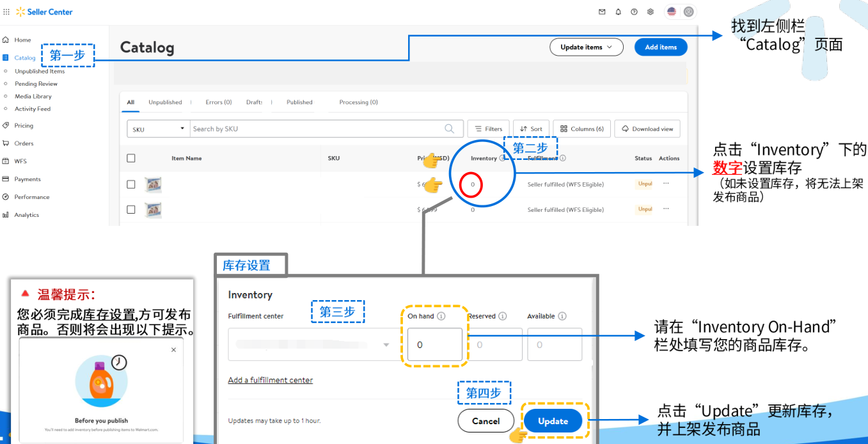The image size is (868, 444).
Task: Click inventory number 0 in first row
Action: click(473, 184)
